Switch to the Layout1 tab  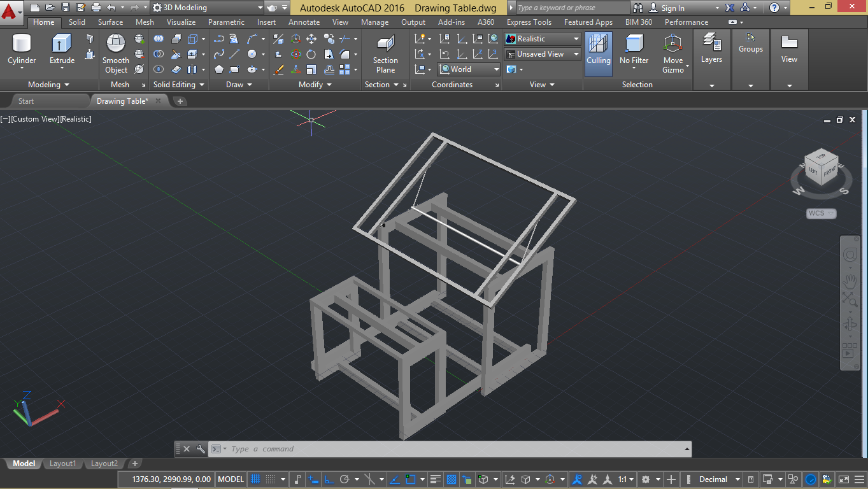(x=62, y=464)
